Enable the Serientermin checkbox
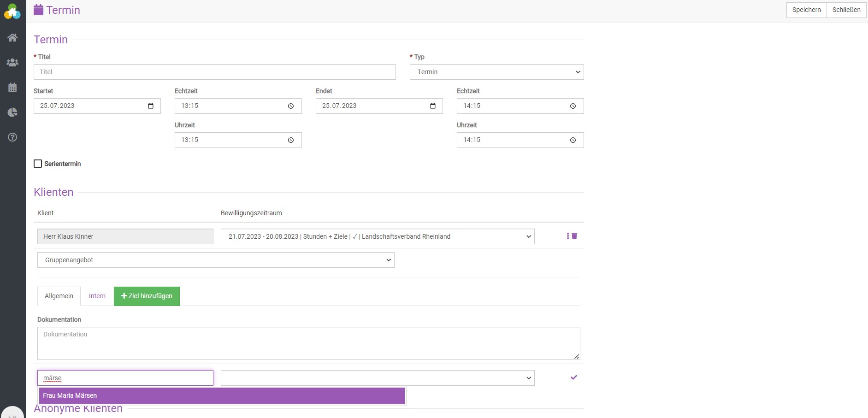868x418 pixels. 38,164
